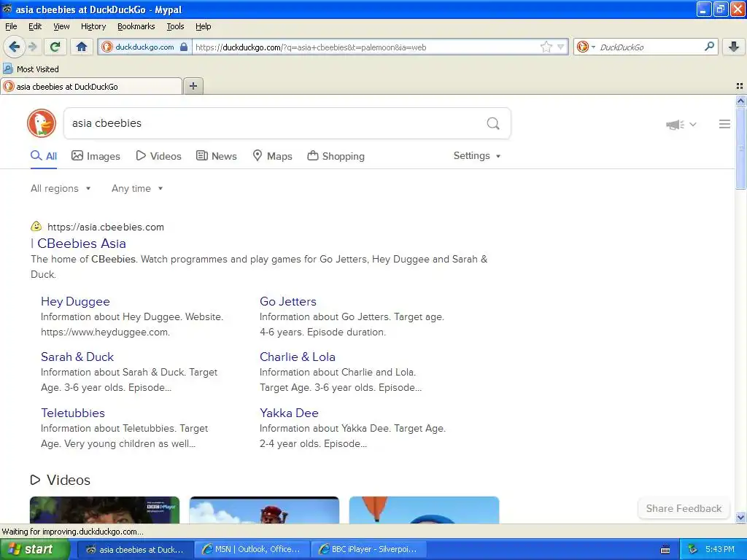747x560 pixels.
Task: Open the Most Visited bookmarks folder
Action: [x=31, y=69]
